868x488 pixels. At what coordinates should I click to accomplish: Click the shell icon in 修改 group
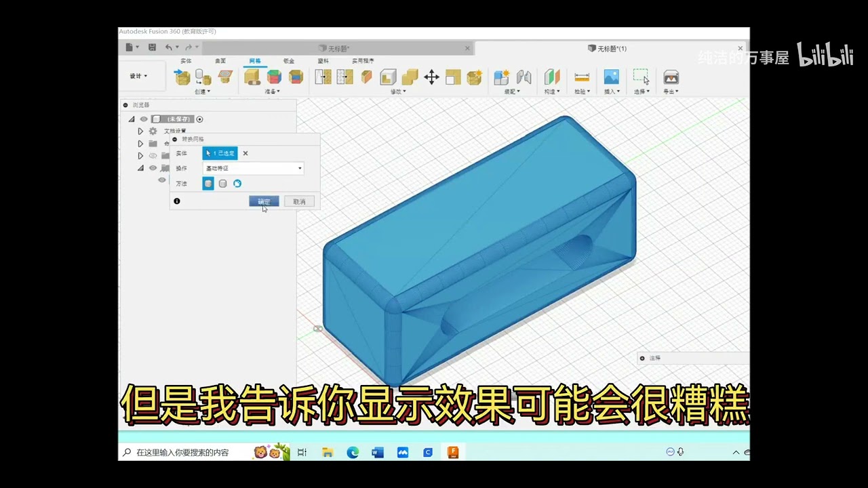pyautogui.click(x=388, y=77)
